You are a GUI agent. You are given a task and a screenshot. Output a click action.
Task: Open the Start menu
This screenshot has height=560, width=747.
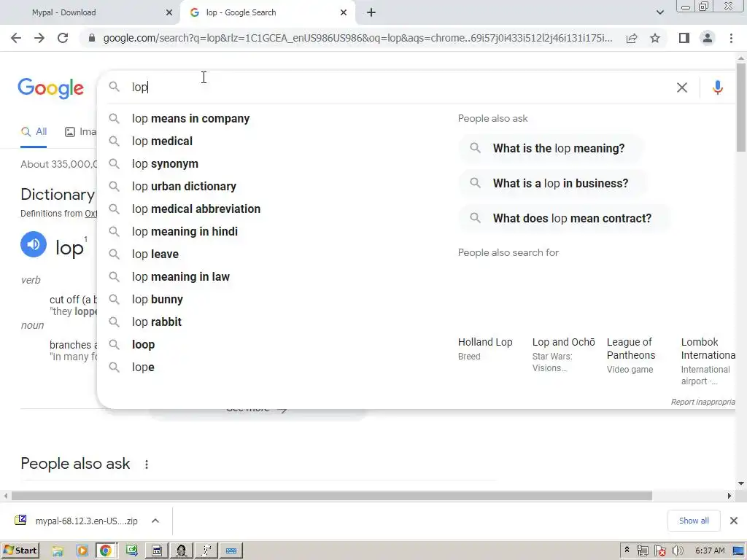[x=20, y=551]
